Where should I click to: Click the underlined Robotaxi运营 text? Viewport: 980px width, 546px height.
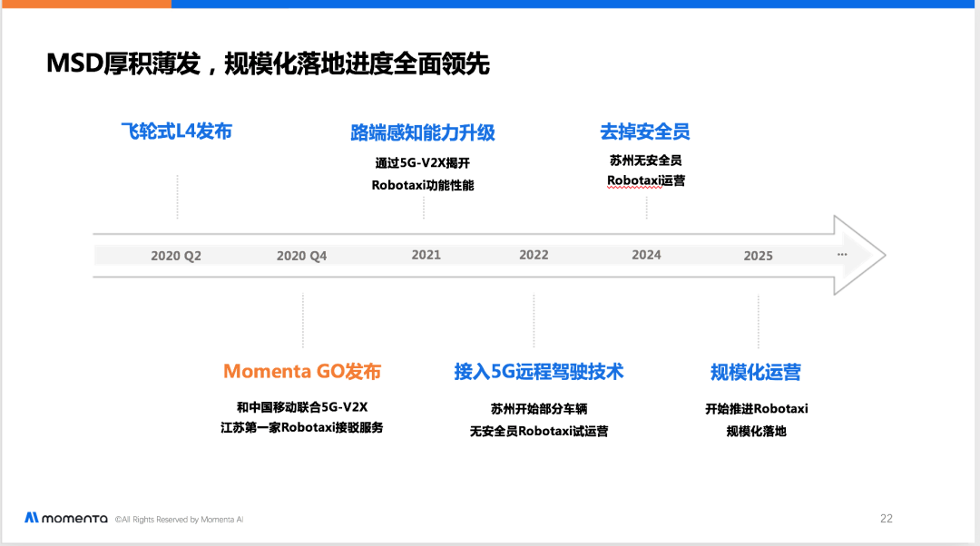(x=646, y=181)
